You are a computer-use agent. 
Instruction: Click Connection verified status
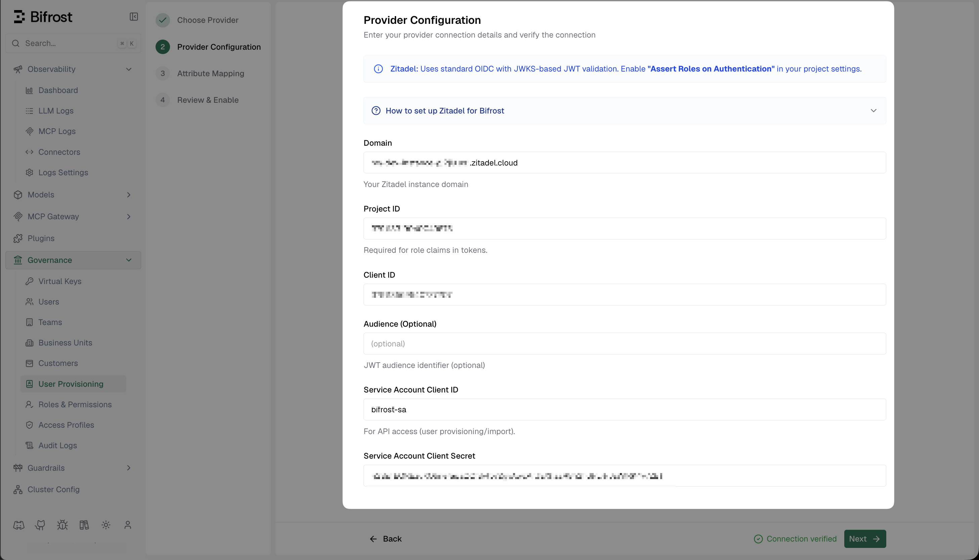[796, 539]
